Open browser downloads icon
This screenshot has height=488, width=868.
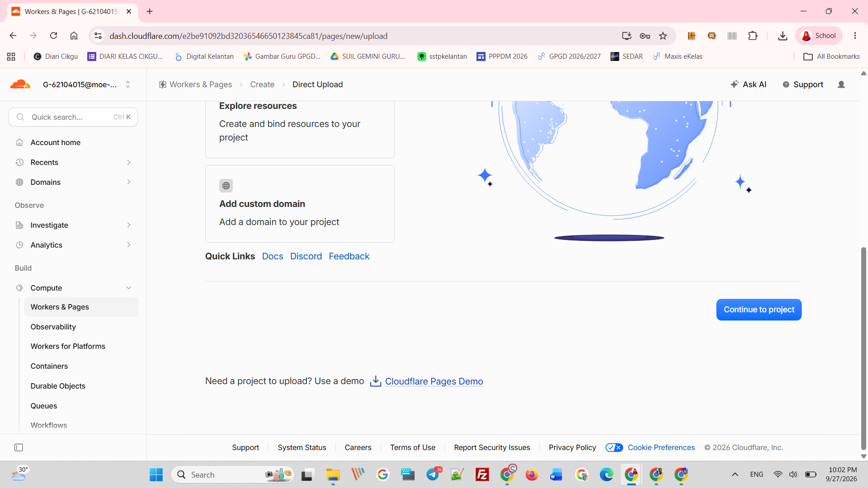pos(783,36)
